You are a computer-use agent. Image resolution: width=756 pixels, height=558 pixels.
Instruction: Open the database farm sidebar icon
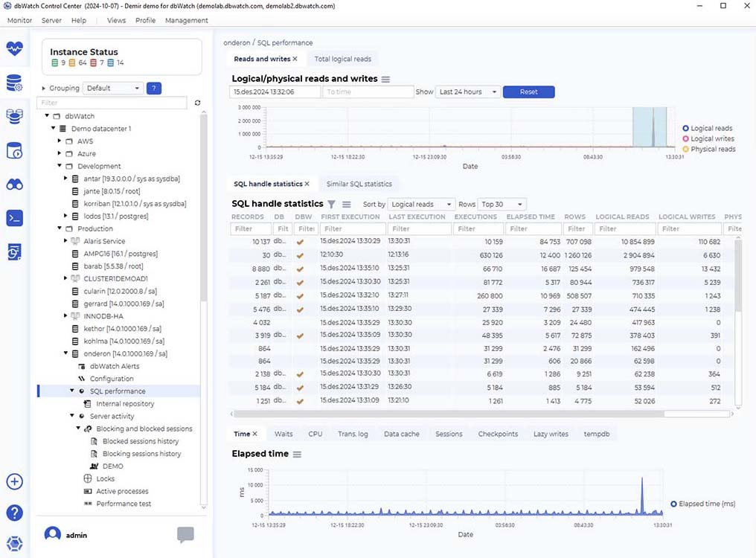pyautogui.click(x=14, y=117)
